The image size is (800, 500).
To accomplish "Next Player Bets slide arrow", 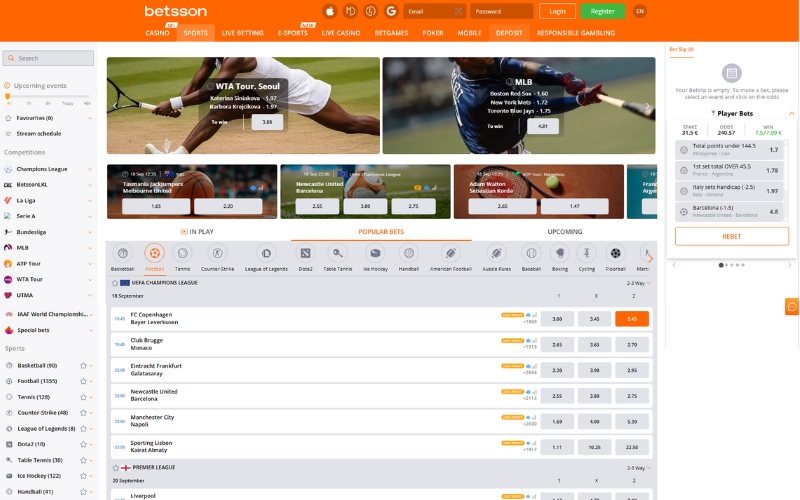I will [x=789, y=265].
